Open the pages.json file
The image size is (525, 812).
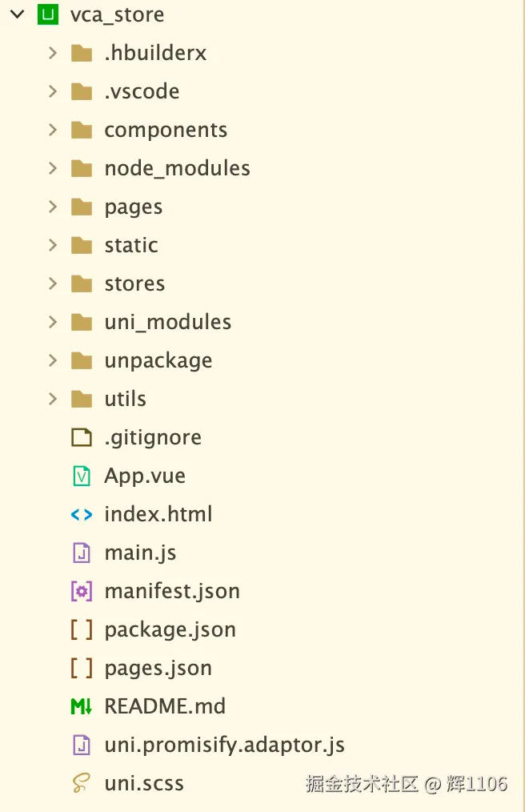(158, 668)
